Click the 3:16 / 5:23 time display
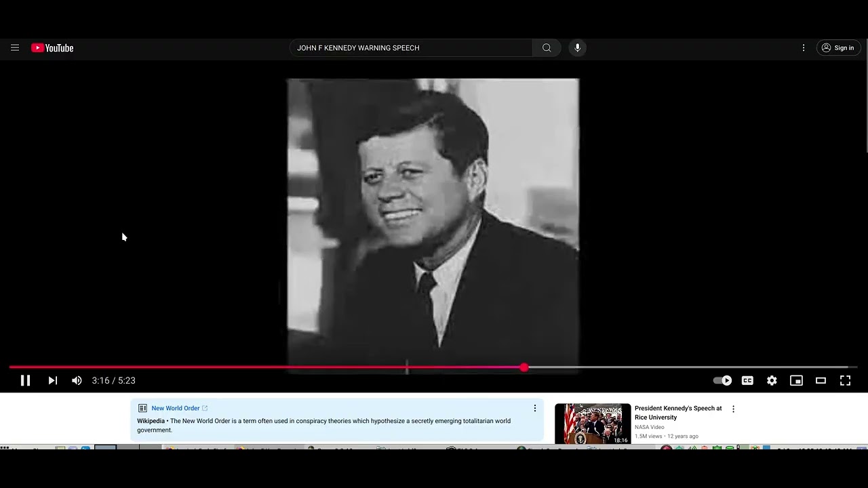The height and width of the screenshot is (488, 868). tap(114, 380)
